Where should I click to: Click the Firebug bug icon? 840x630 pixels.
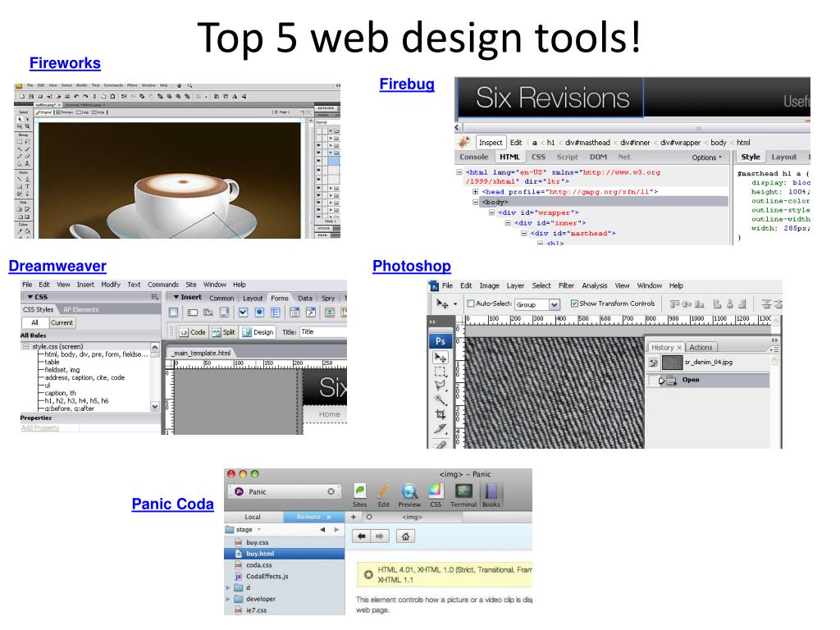point(464,143)
